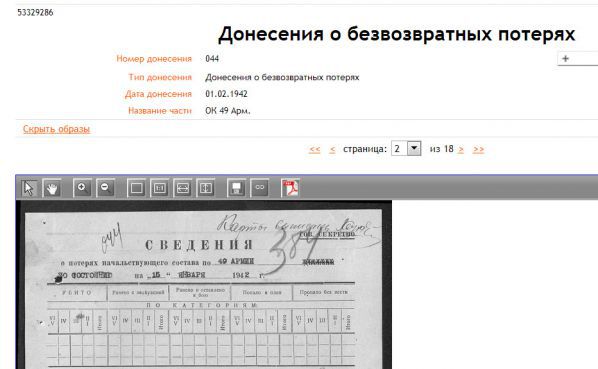Go to first page with << link
Image resolution: width=598 pixels, height=369 pixels.
pos(315,149)
